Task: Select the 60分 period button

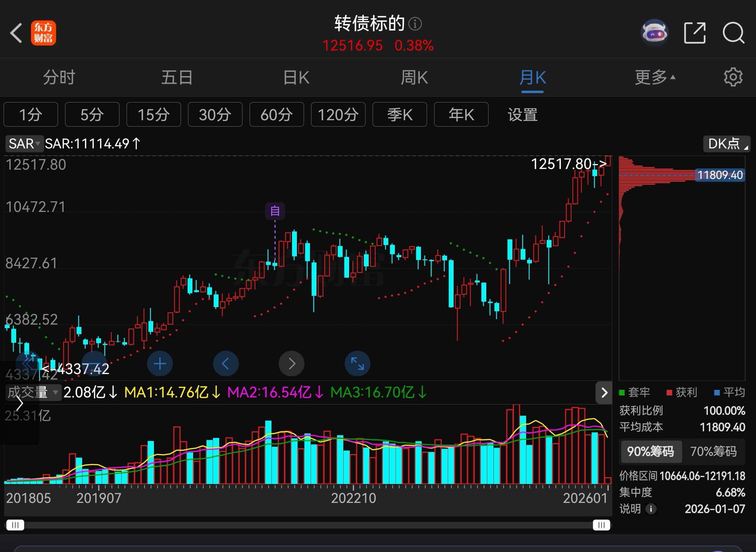Action: tap(277, 115)
